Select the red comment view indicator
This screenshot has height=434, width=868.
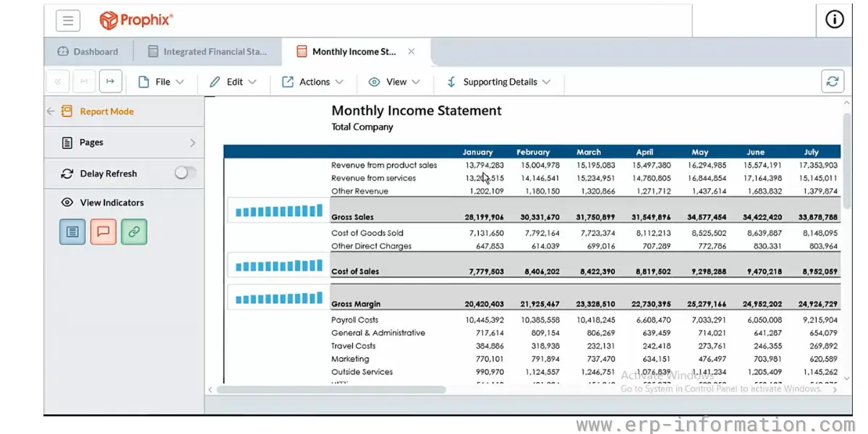(x=103, y=231)
